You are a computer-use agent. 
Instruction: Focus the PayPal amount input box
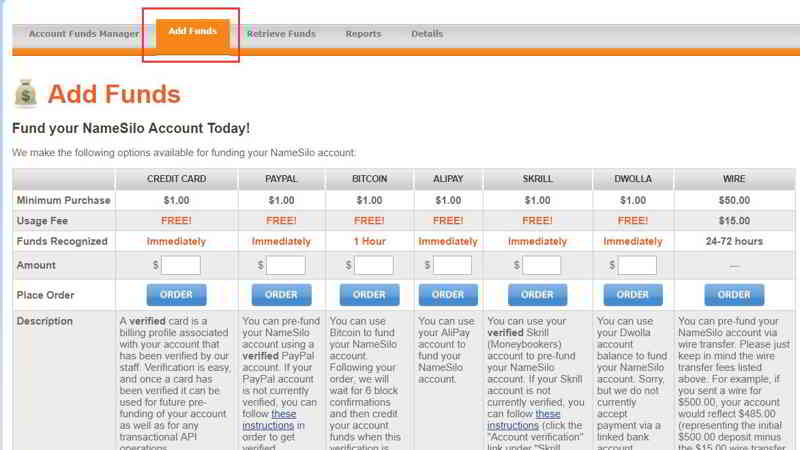(x=286, y=265)
